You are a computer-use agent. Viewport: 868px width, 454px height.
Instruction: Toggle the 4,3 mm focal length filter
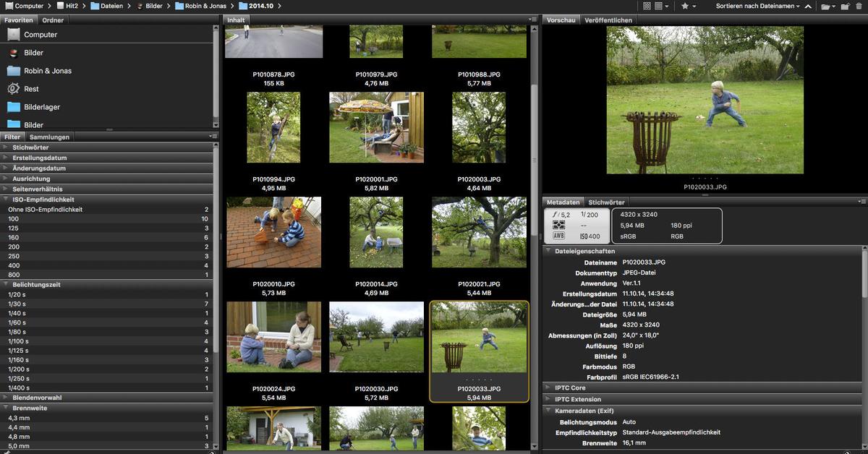point(108,418)
